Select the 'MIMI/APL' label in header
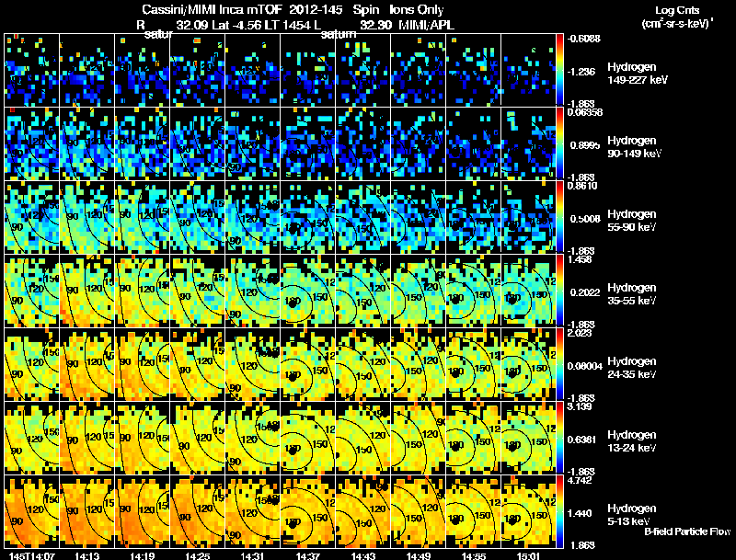The width and height of the screenshot is (736, 560). (426, 25)
